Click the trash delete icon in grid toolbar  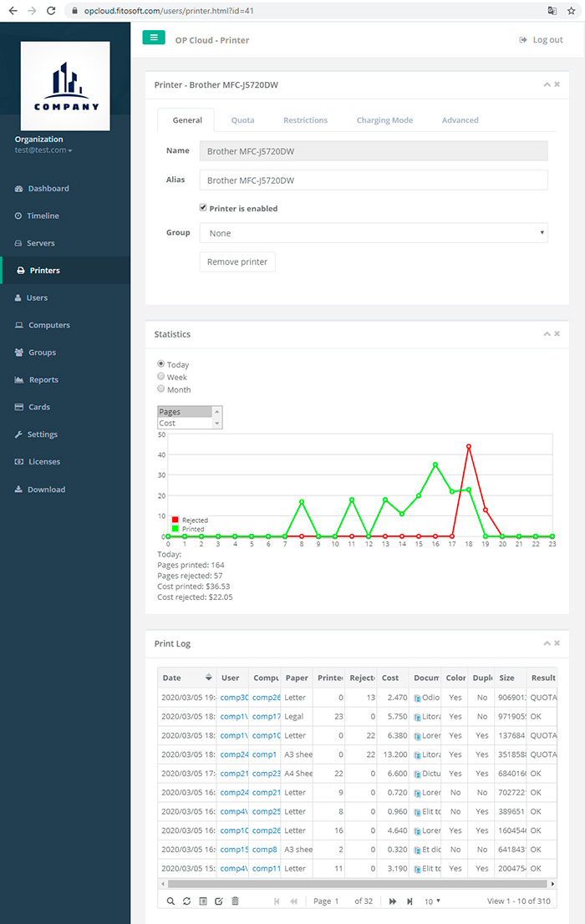235,901
